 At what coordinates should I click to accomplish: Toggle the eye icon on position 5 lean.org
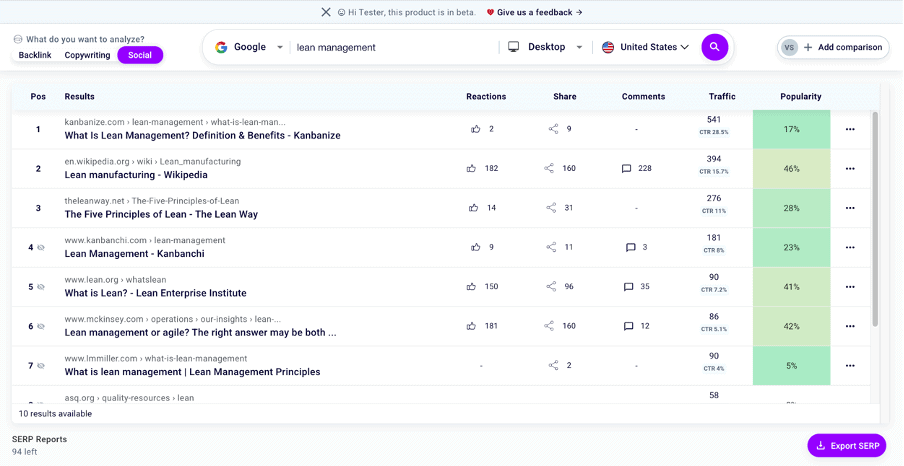pos(41,287)
